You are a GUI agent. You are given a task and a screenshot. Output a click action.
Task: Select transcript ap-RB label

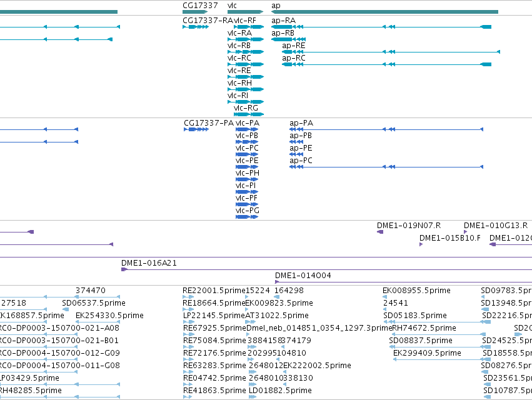pos(283,33)
